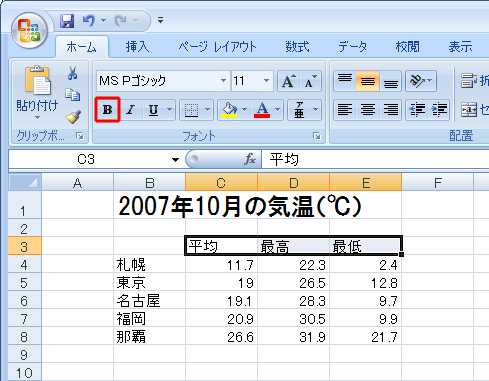This screenshot has width=489, height=381.
Task: Open the fill color dropdown arrow
Action: click(x=244, y=110)
